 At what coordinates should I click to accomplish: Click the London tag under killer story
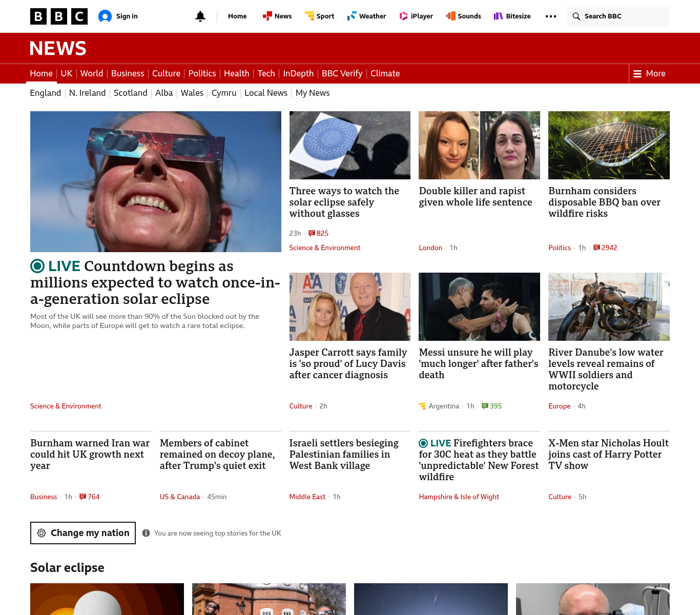coord(430,248)
